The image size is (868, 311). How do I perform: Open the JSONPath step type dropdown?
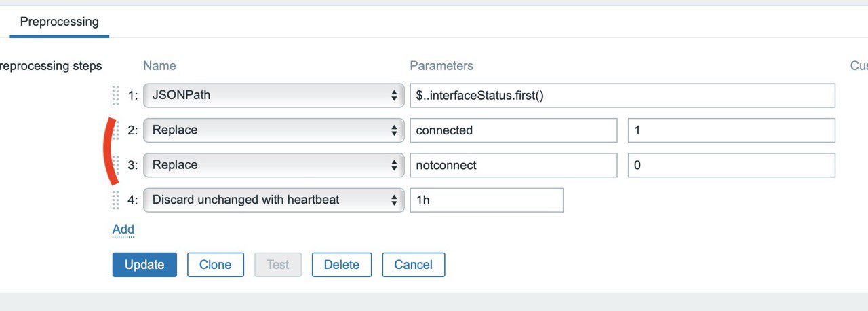[x=274, y=96]
